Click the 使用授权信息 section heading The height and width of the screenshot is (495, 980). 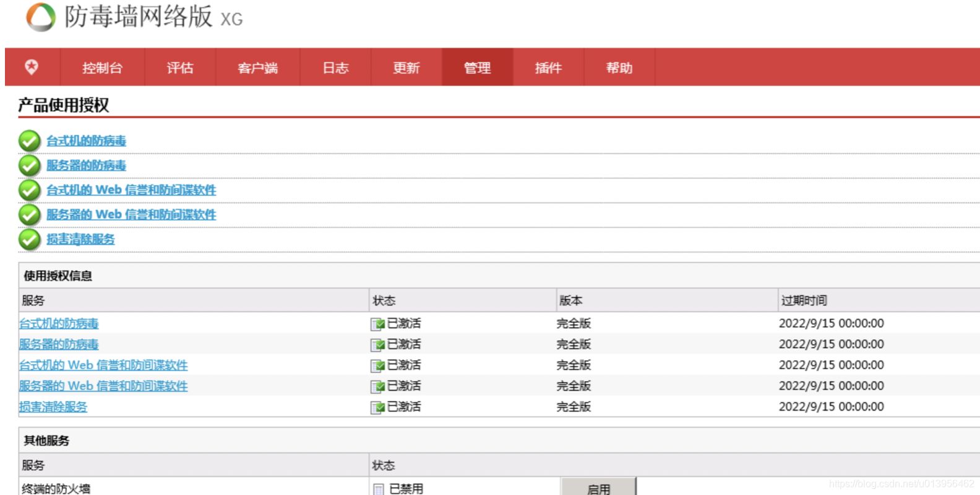58,276
